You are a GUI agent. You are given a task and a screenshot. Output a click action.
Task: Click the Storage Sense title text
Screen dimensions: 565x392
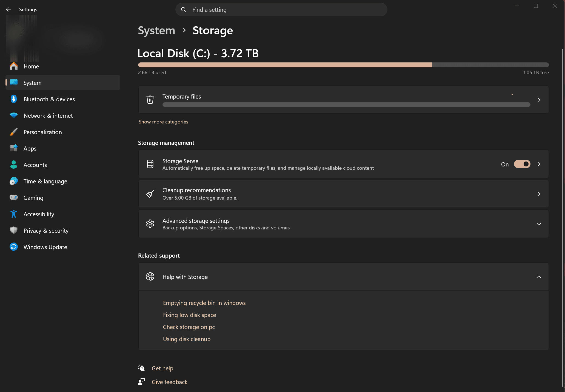(180, 161)
